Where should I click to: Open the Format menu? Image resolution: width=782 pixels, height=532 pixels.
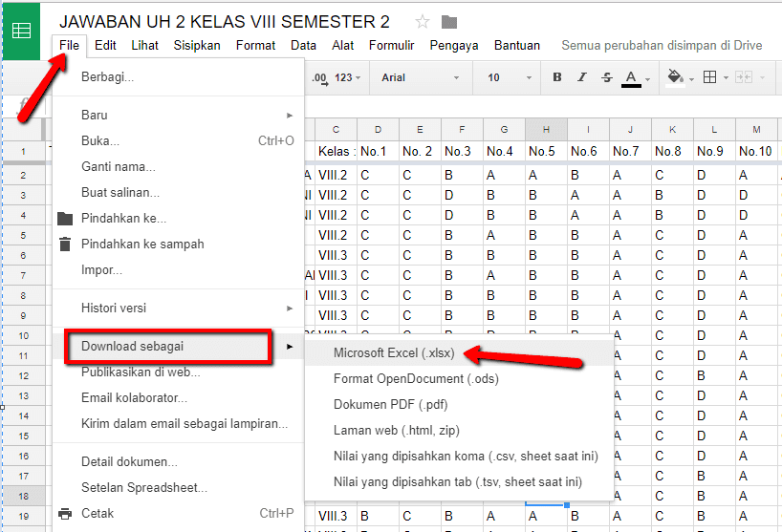click(x=255, y=45)
